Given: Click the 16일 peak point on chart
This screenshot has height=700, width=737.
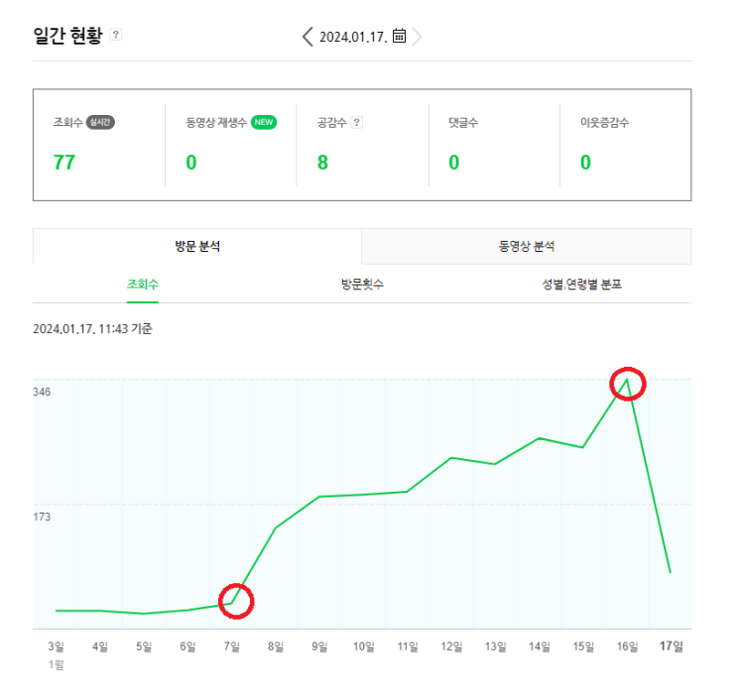Looking at the screenshot, I should pos(627,380).
